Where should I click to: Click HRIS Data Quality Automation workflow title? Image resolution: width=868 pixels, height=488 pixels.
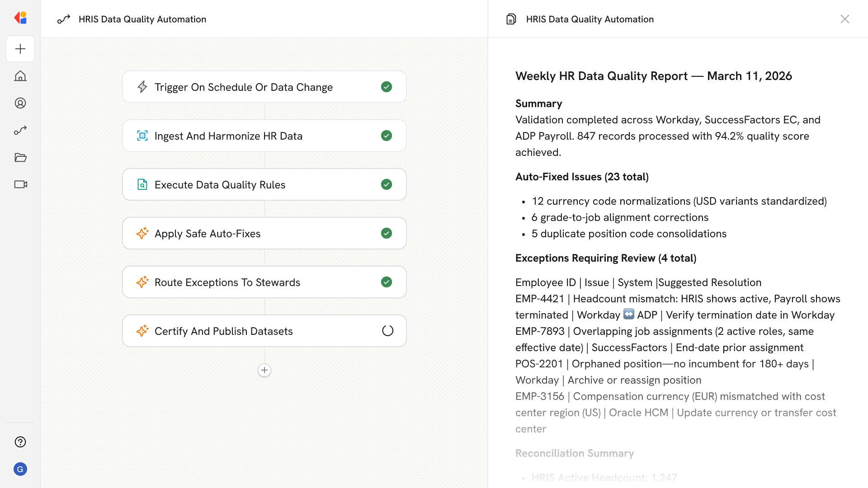point(142,19)
